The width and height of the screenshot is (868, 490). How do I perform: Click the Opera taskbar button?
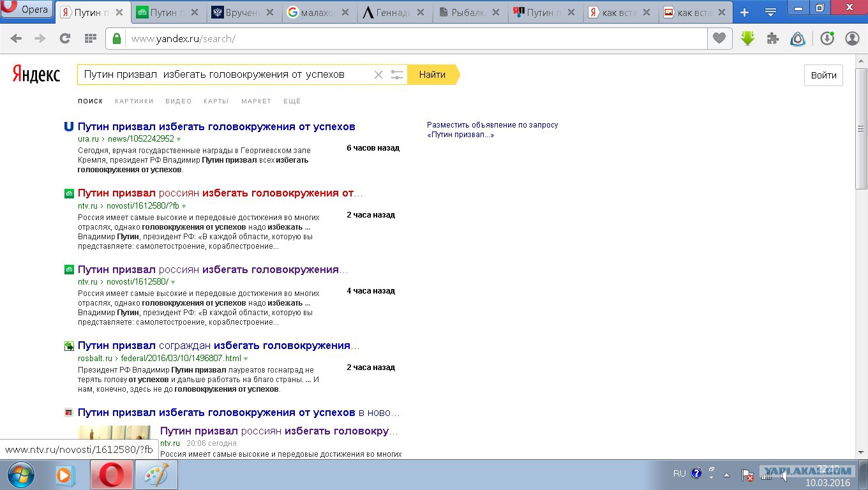tap(112, 475)
